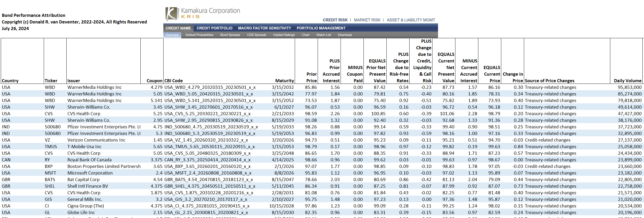This screenshot has width=644, height=218.
Task: Click daily volume 79,818,000
Action: 630,100
